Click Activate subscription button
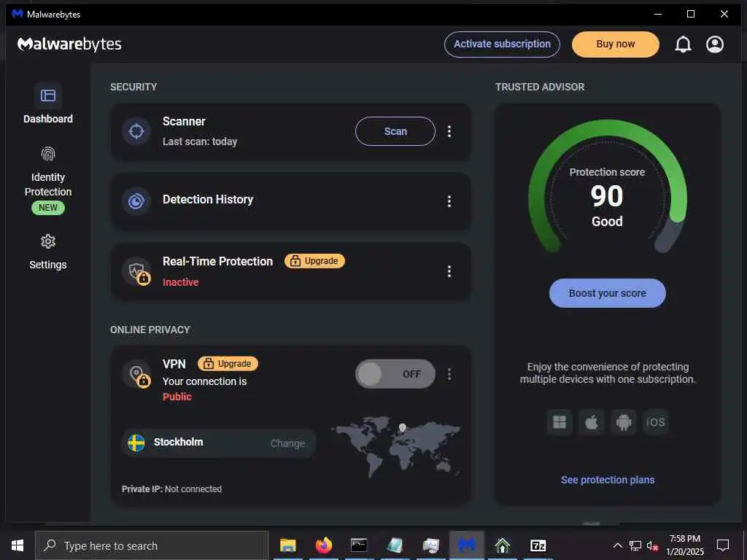 [502, 44]
